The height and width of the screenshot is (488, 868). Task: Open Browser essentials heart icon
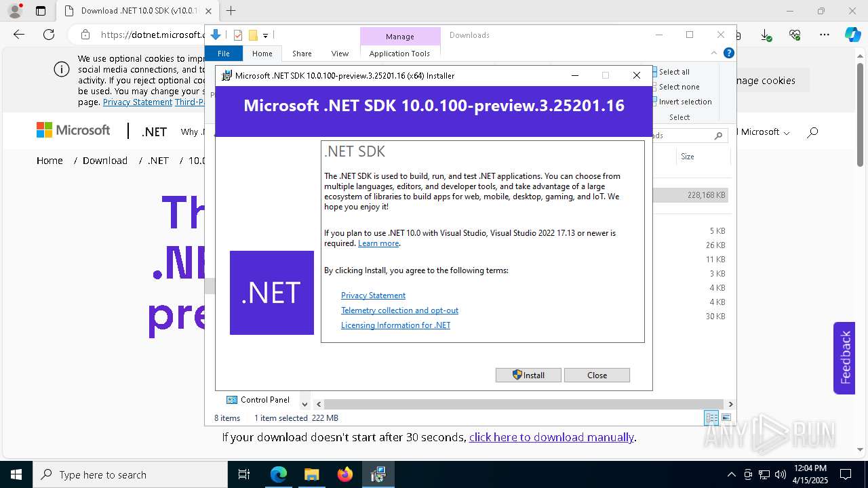[795, 35]
